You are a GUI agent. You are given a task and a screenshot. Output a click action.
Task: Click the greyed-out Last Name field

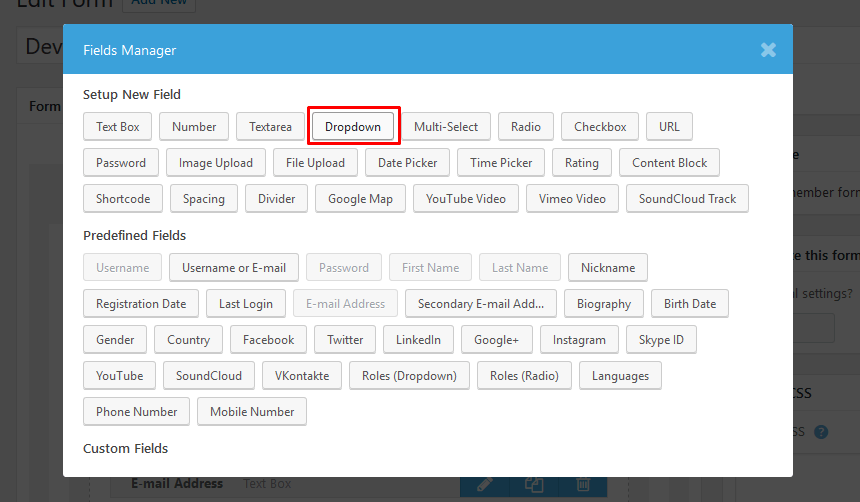coord(520,268)
